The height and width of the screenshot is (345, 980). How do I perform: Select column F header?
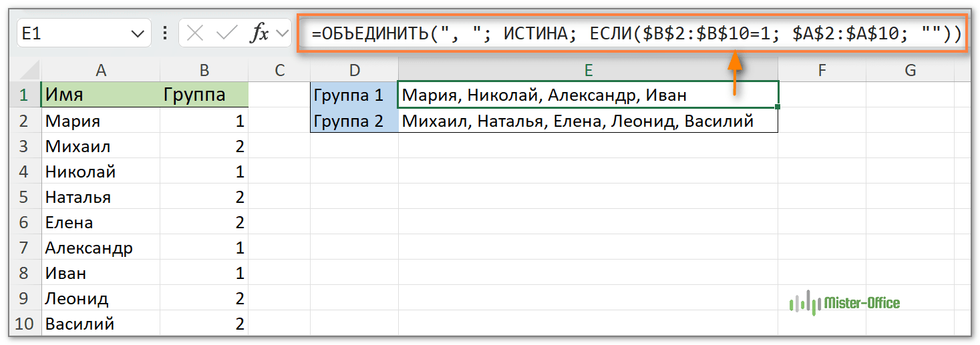[822, 70]
